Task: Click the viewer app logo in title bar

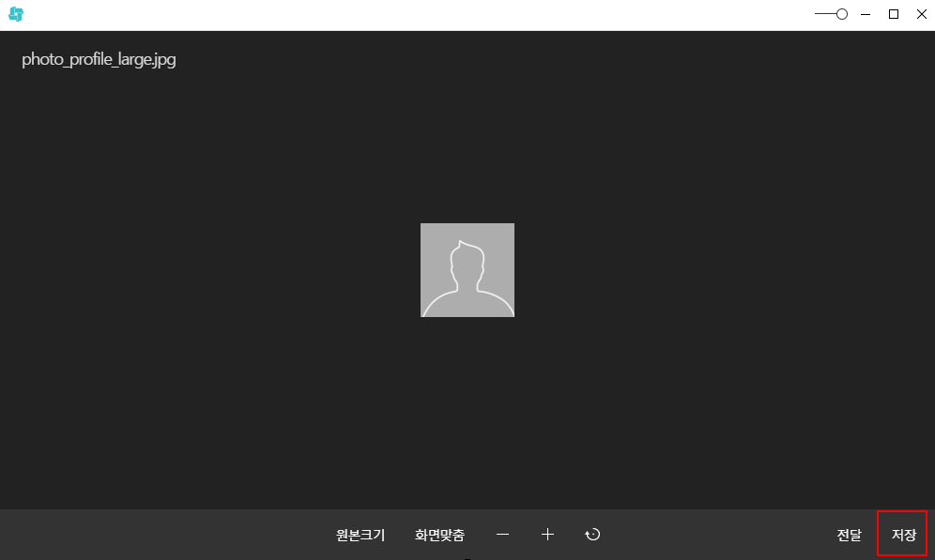Action: click(x=16, y=14)
